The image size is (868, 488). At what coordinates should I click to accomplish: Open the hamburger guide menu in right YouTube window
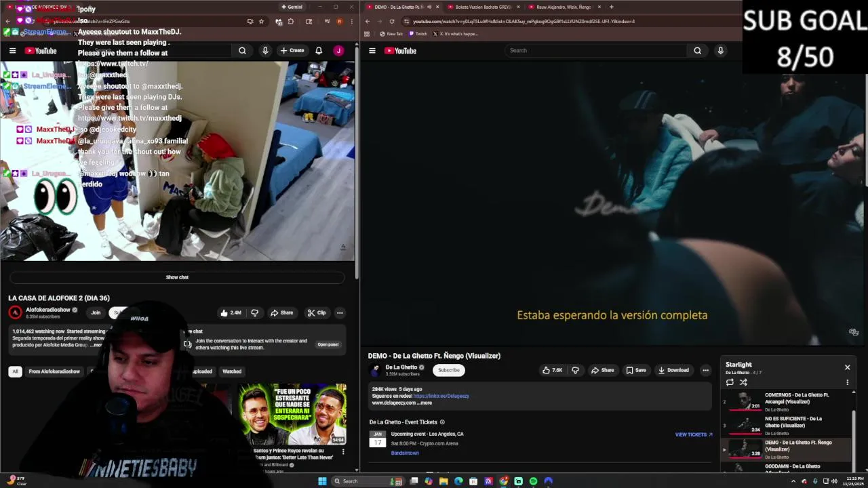(372, 51)
